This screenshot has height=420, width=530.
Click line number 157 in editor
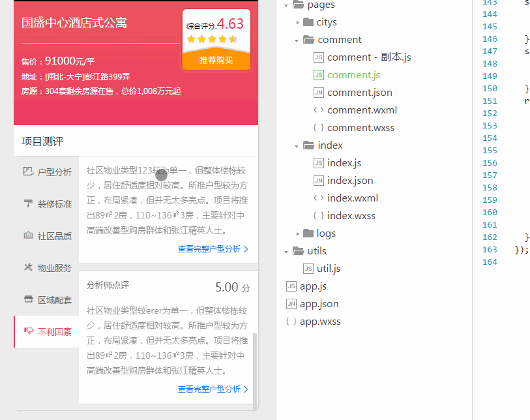point(490,175)
